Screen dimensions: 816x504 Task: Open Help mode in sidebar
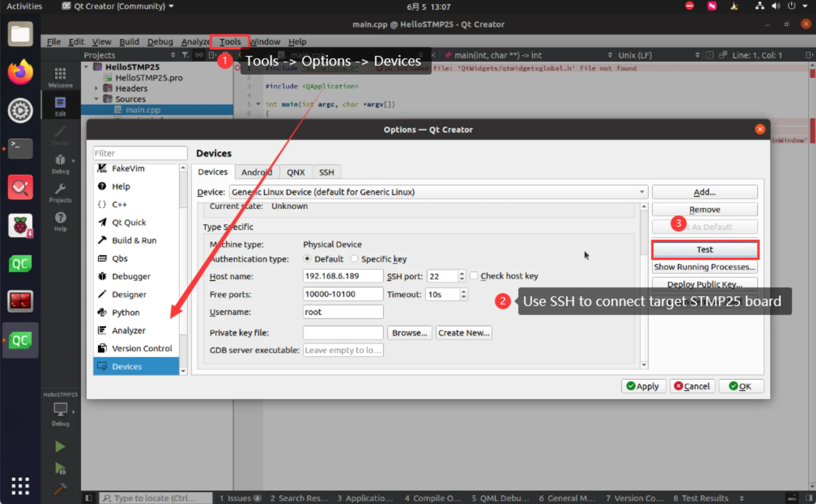(x=60, y=221)
